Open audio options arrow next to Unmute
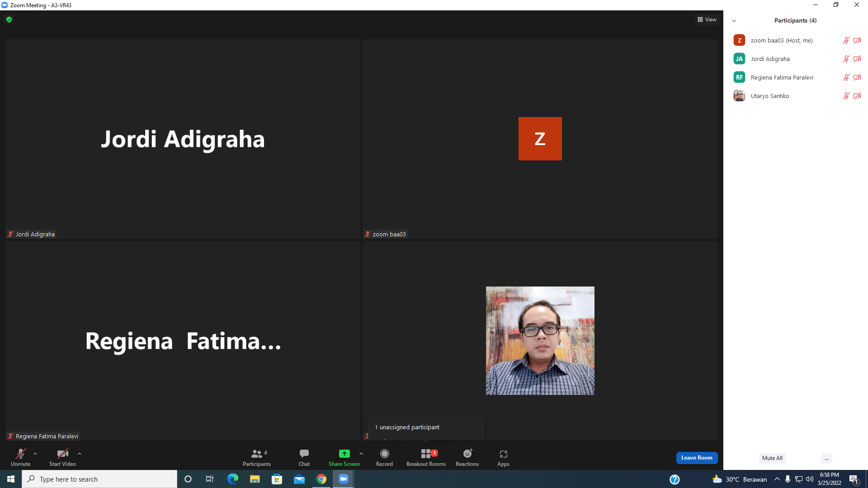This screenshot has width=868, height=488. 35,454
